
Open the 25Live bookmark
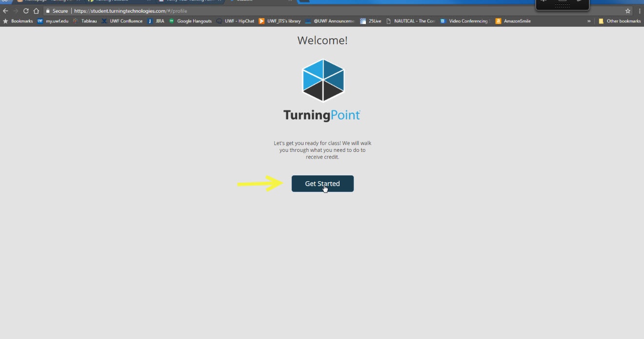coord(371,21)
